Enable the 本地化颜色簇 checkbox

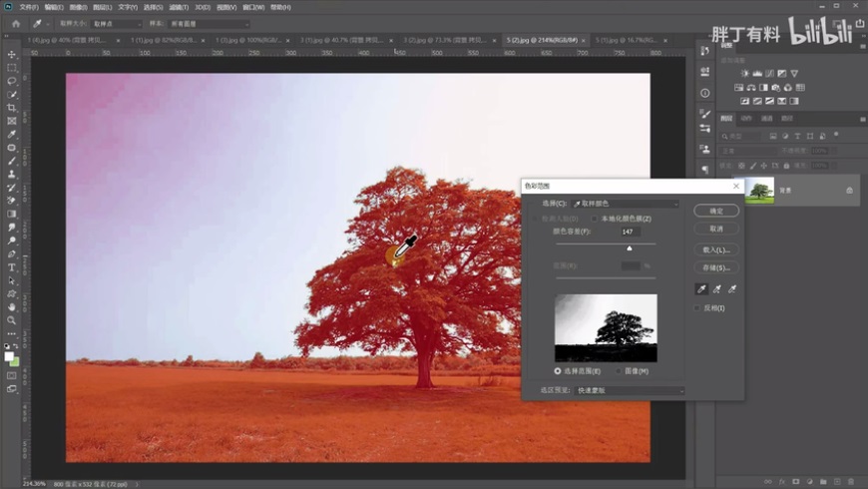596,218
